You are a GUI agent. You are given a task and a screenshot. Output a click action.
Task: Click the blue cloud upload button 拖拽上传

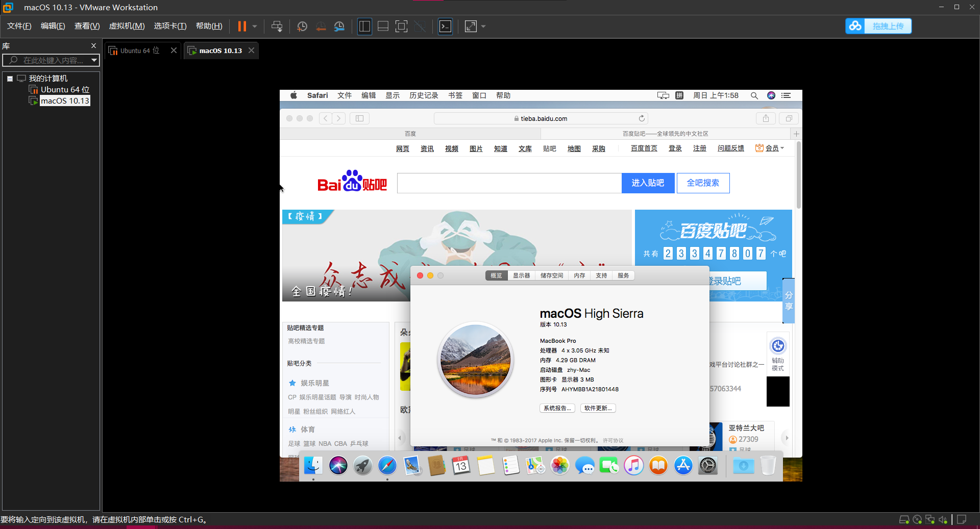point(878,26)
